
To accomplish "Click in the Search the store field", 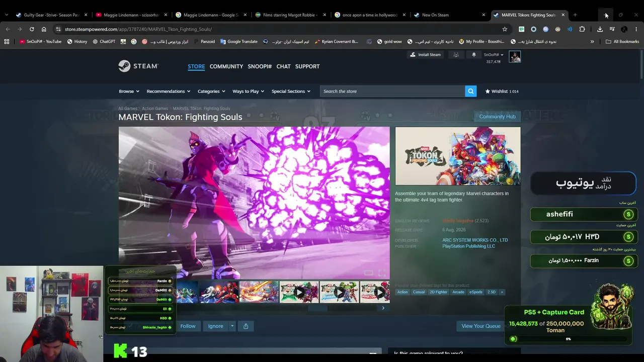I will coord(392,91).
